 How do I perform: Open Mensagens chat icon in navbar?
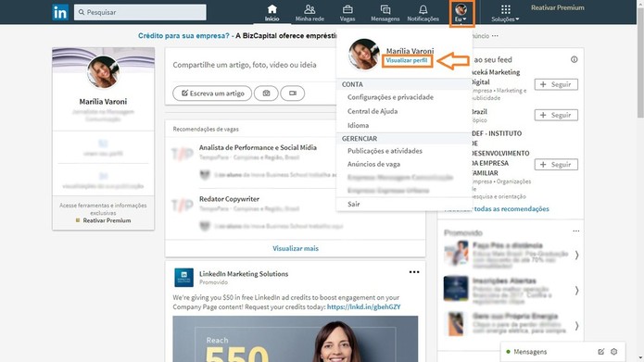click(385, 9)
